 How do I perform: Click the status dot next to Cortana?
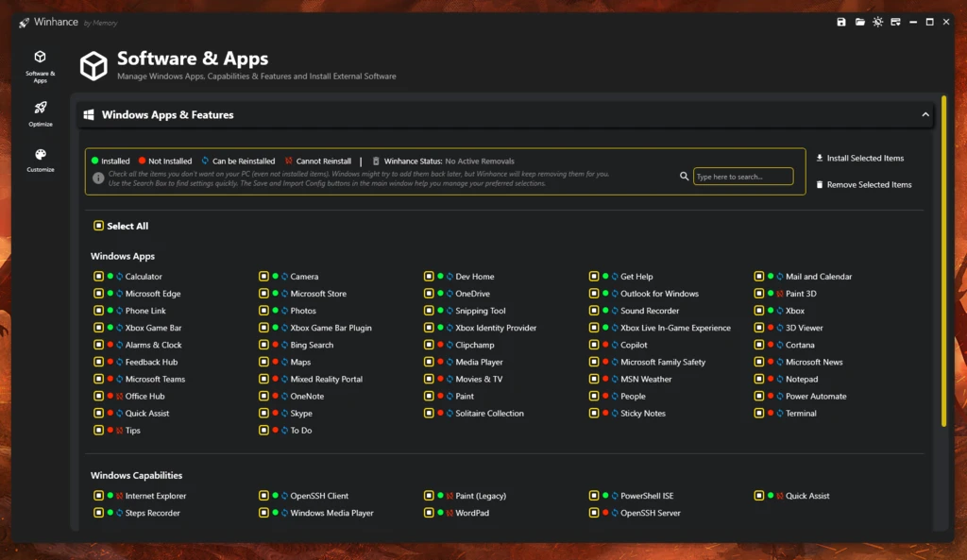[x=771, y=345]
